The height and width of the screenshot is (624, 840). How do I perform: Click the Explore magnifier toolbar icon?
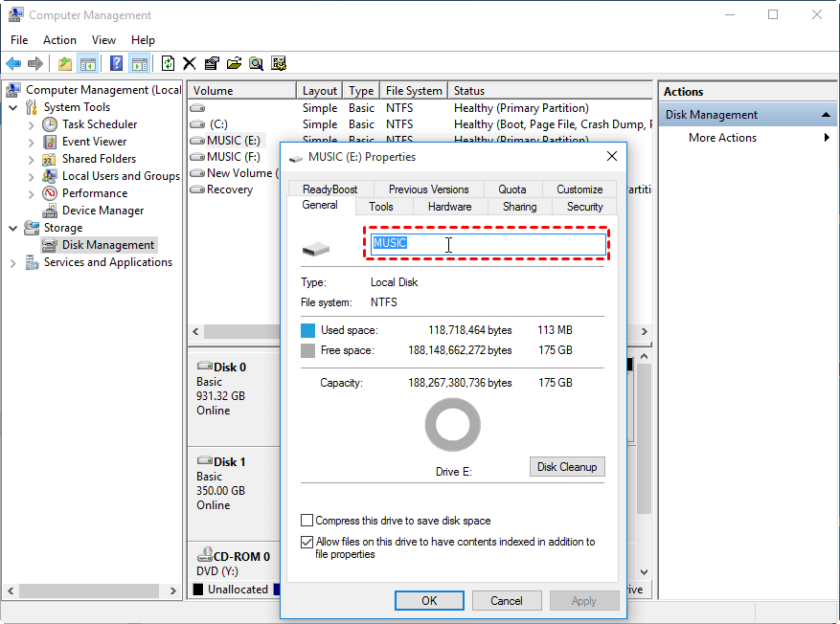[x=256, y=64]
